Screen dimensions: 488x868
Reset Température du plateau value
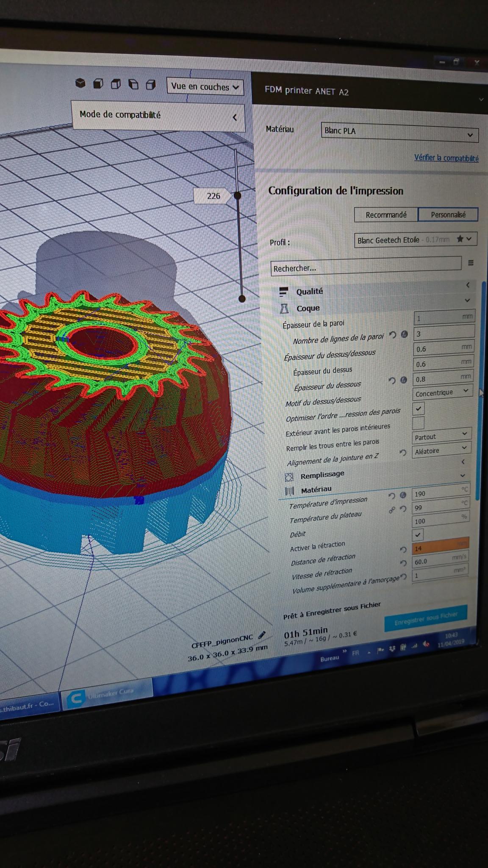[403, 509]
